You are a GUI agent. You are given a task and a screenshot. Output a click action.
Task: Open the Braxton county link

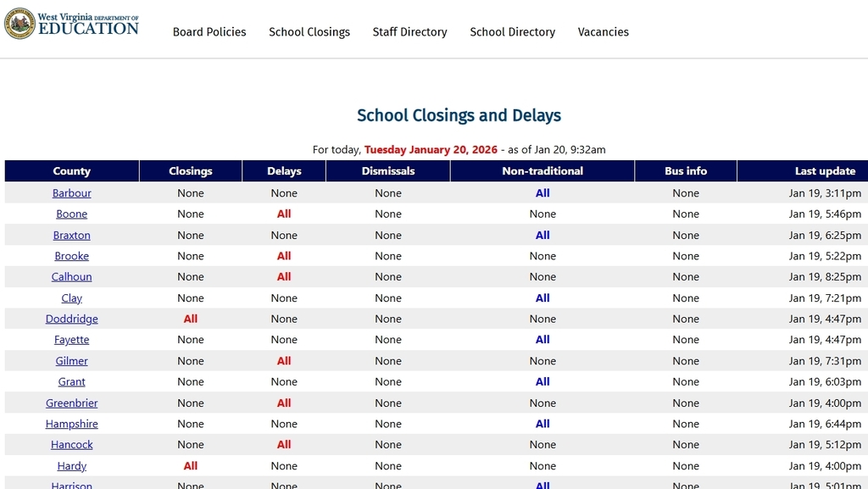(x=71, y=235)
